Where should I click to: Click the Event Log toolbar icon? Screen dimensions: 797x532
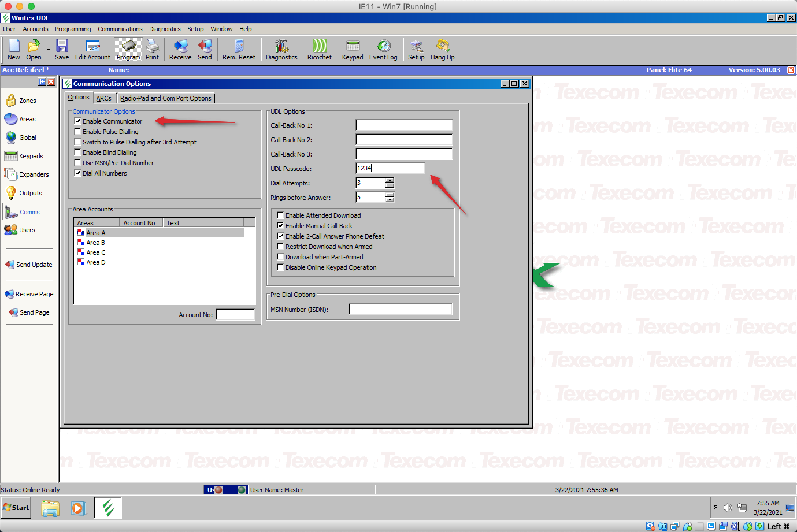coord(383,50)
